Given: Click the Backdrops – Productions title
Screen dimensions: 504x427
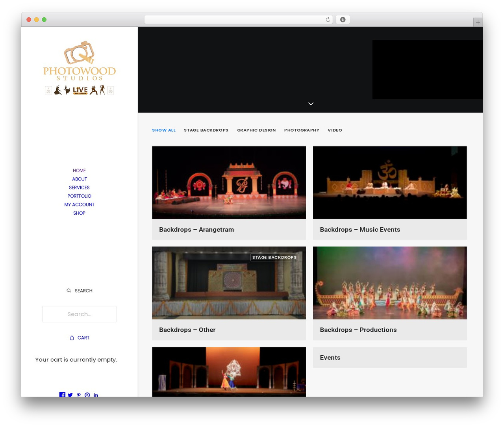Looking at the screenshot, I should pos(358,330).
